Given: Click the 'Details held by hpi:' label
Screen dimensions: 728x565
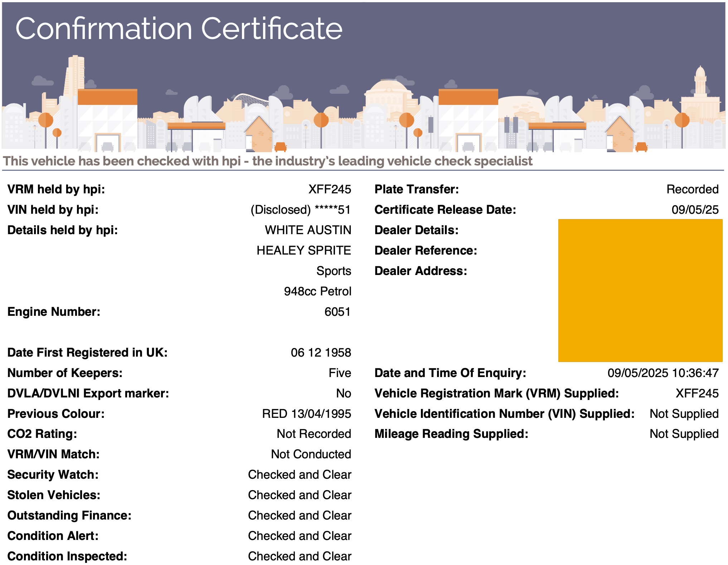Looking at the screenshot, I should tap(63, 230).
